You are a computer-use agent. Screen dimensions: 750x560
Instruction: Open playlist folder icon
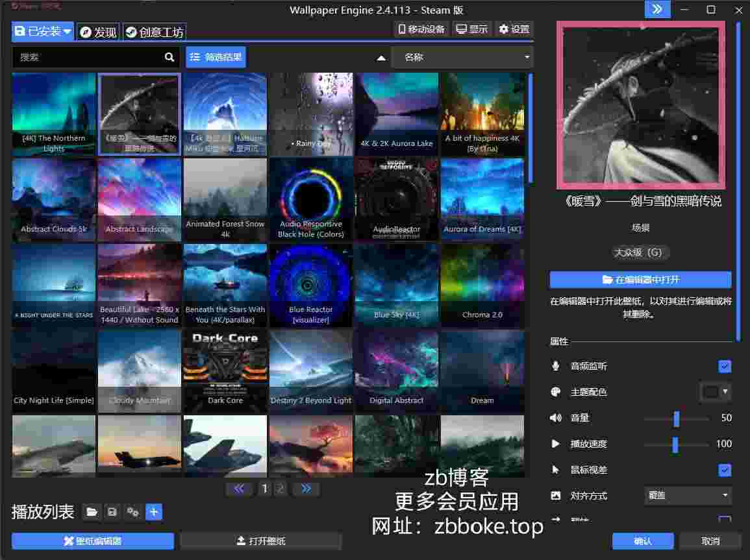[92, 512]
